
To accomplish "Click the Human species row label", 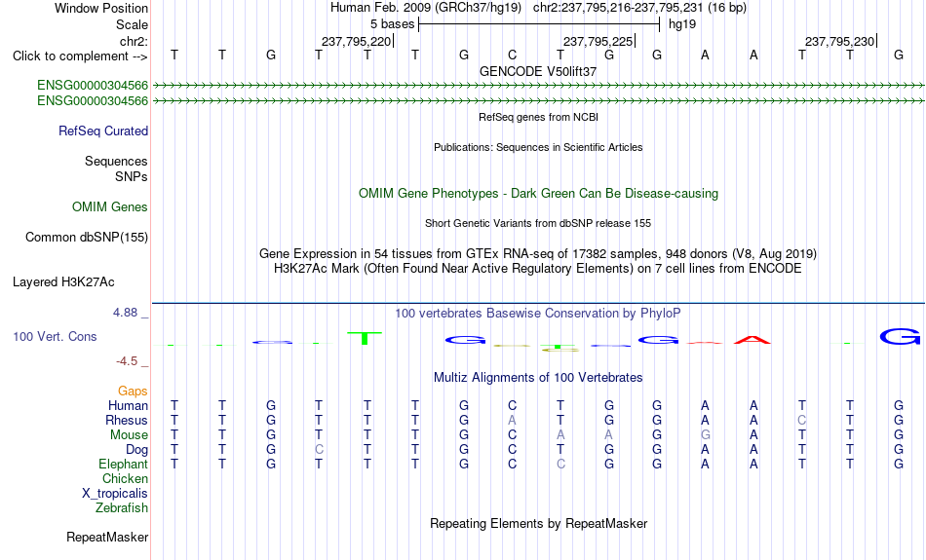I will (x=128, y=405).
